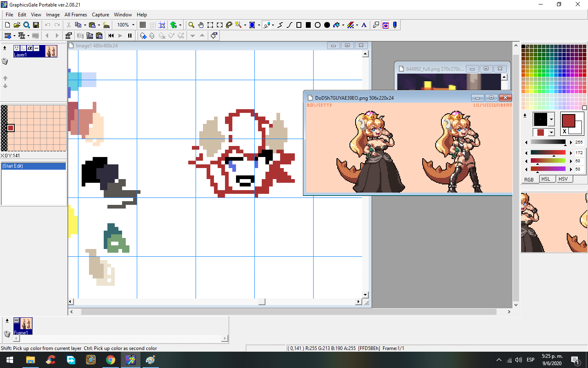Image resolution: width=588 pixels, height=368 pixels.
Task: Select the Filled Rectangle tool
Action: (308, 25)
